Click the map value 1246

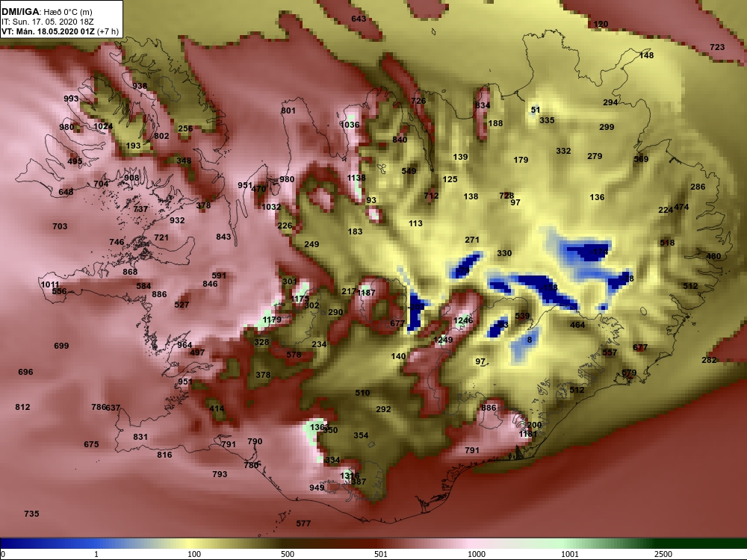(x=463, y=320)
